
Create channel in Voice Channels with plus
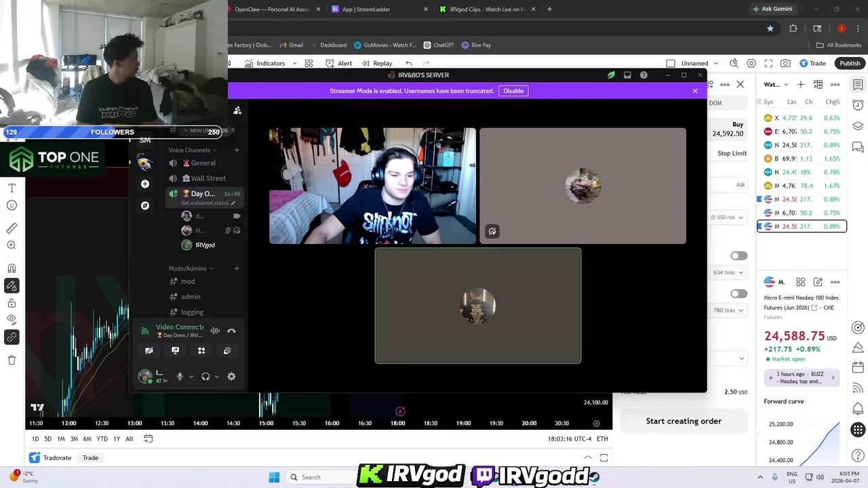click(x=237, y=150)
